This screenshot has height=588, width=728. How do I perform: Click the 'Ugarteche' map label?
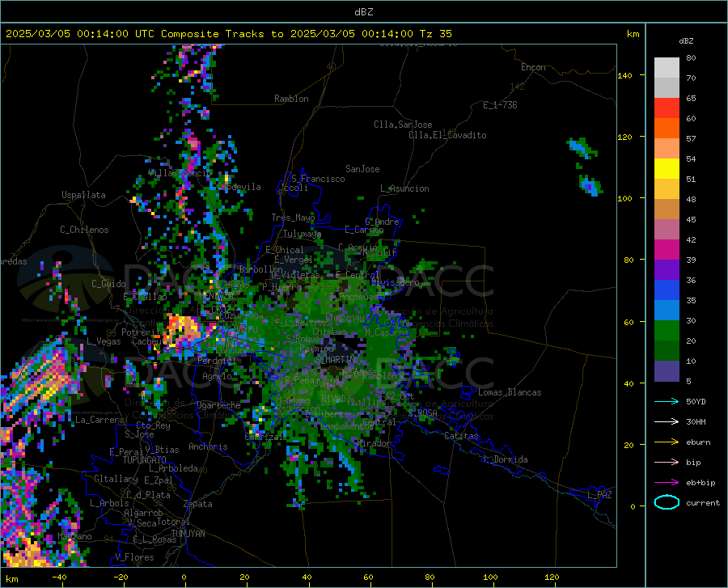pyautogui.click(x=218, y=405)
